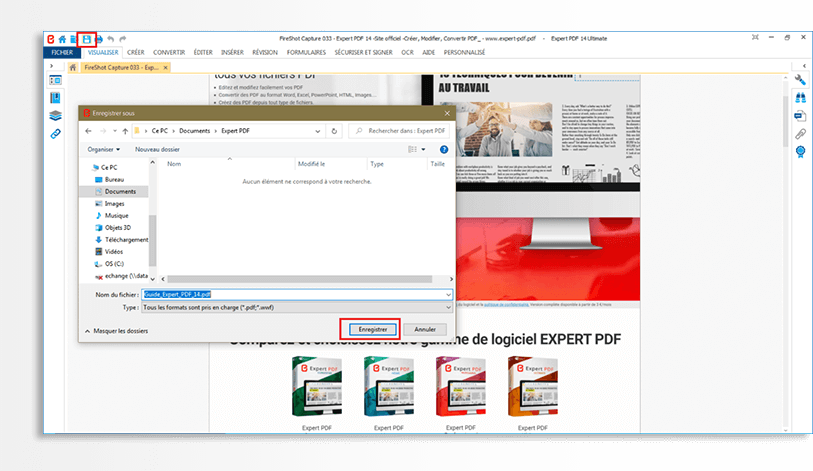The width and height of the screenshot is (813, 471).
Task: Open the Organiser dropdown
Action: [104, 149]
